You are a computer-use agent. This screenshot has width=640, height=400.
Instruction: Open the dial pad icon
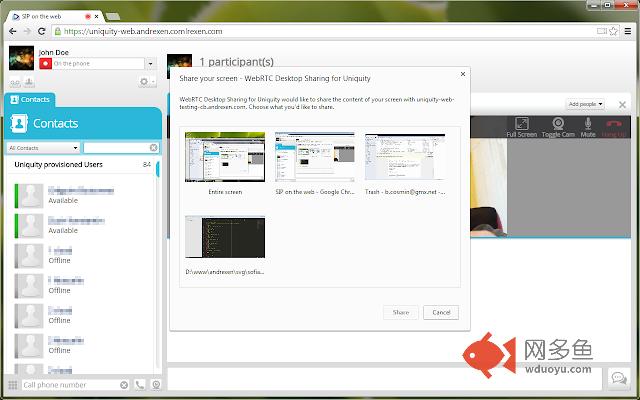[x=11, y=384]
